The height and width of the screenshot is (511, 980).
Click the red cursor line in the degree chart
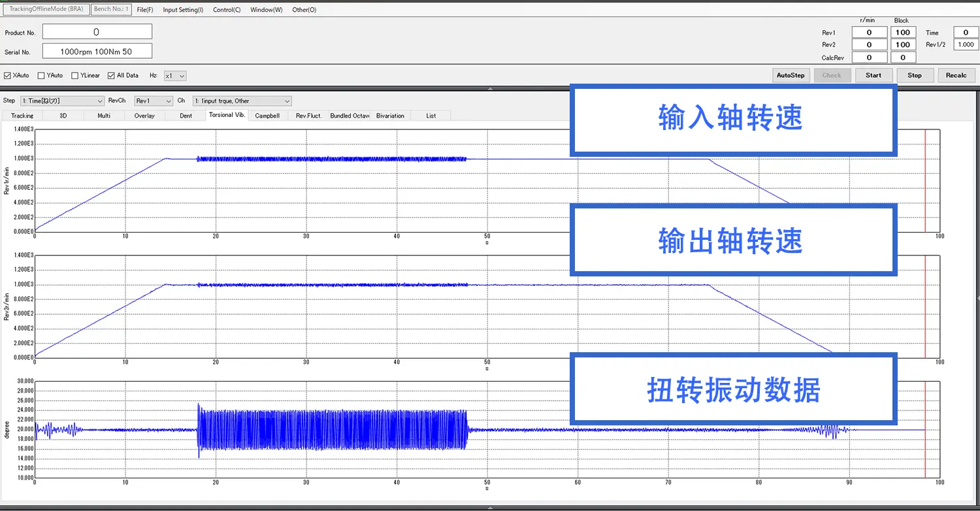click(925, 429)
